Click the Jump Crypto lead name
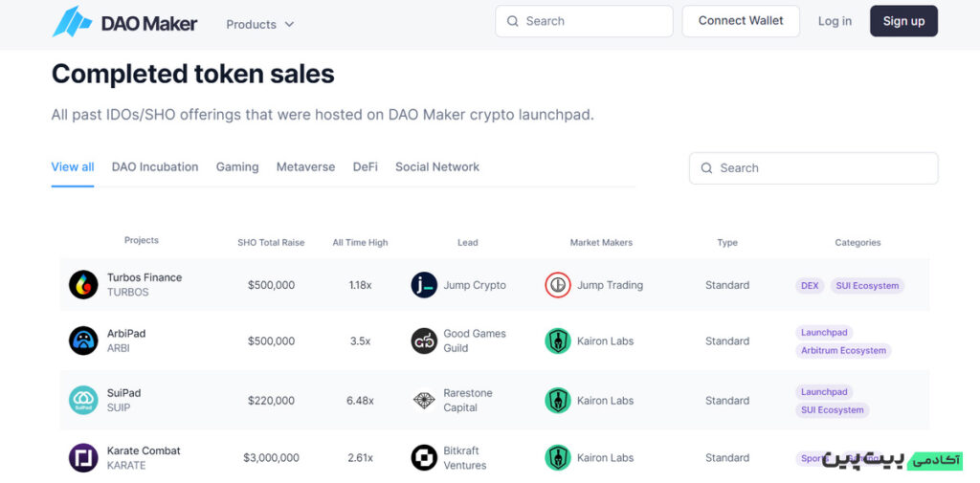Screen dimensions: 980x483 point(475,285)
